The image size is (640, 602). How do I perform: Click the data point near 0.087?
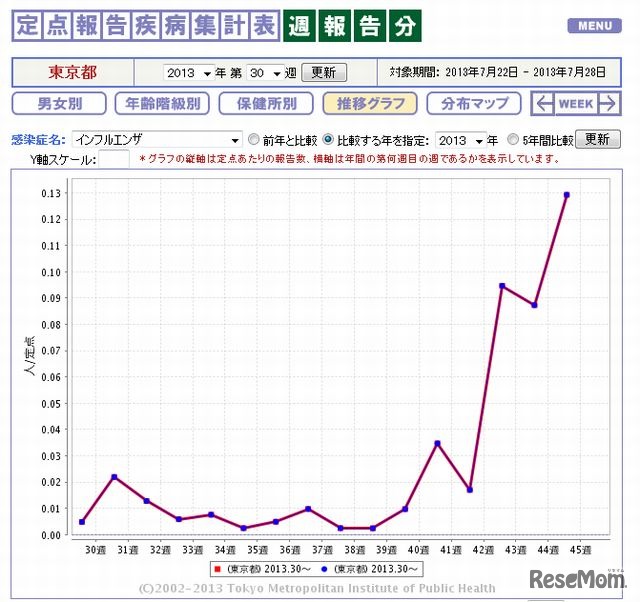point(534,305)
